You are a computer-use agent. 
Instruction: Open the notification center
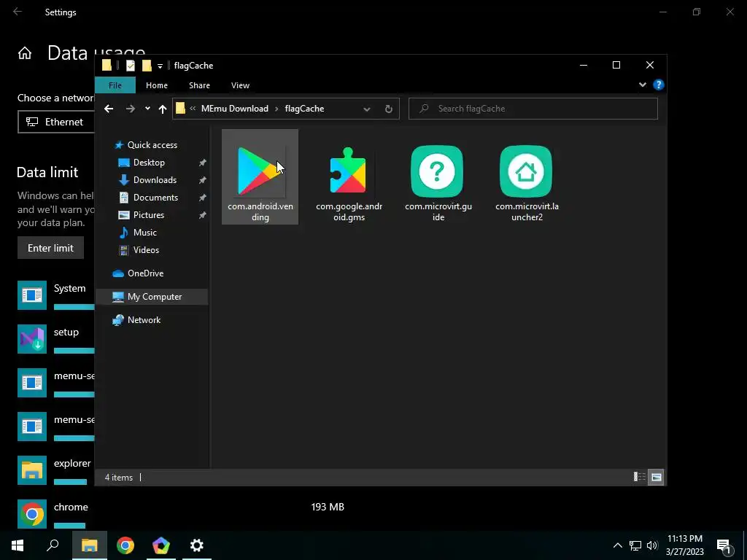click(x=724, y=545)
